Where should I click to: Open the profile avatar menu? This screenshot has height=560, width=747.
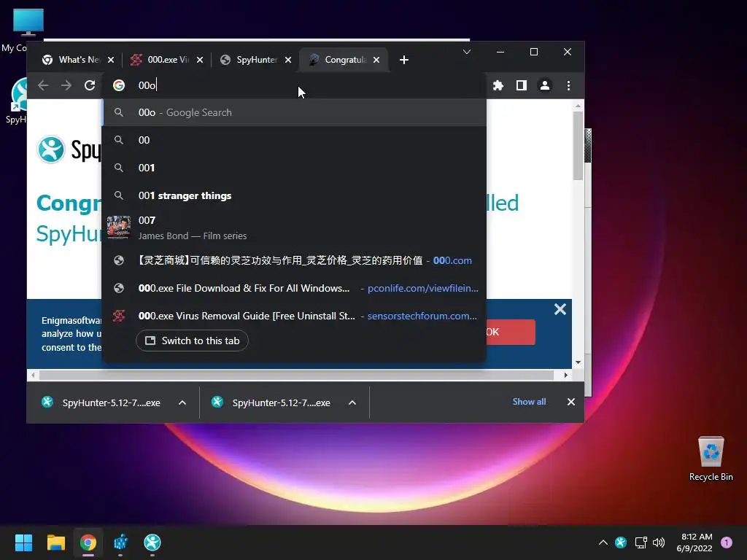[x=544, y=85]
